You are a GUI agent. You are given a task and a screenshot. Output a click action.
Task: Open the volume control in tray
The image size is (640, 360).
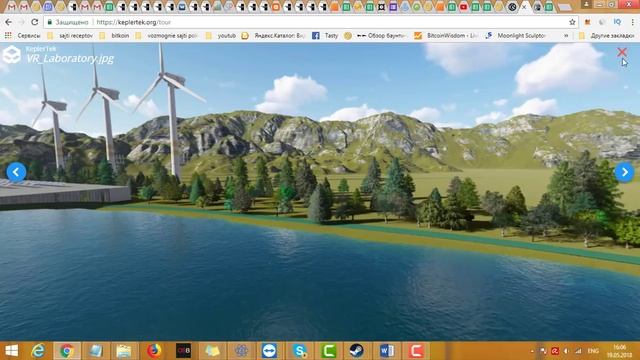[x=567, y=351]
